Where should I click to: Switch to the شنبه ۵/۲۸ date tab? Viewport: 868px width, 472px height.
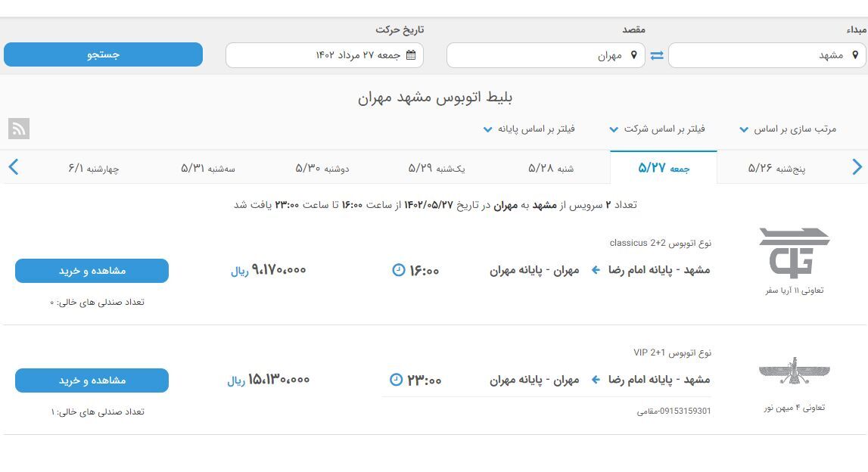click(549, 167)
